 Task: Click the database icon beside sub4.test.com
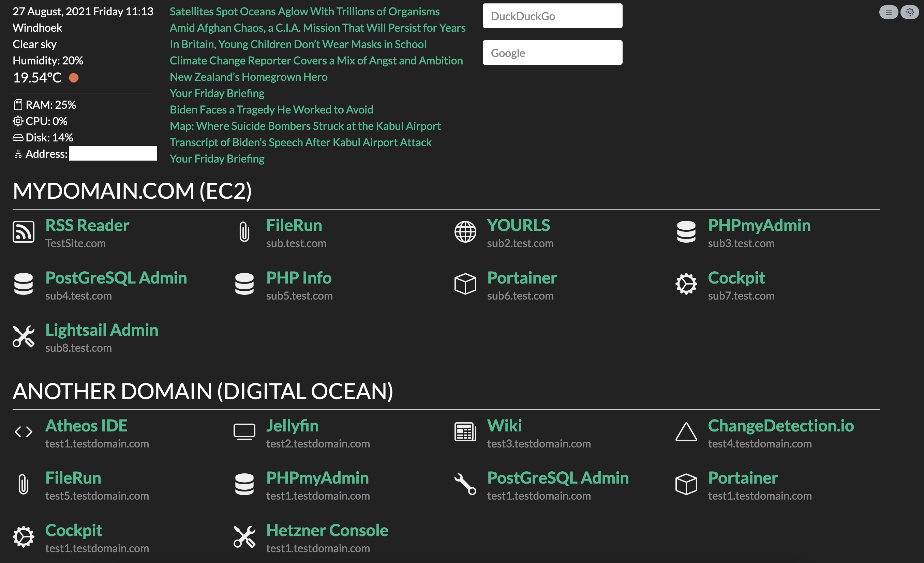point(24,284)
